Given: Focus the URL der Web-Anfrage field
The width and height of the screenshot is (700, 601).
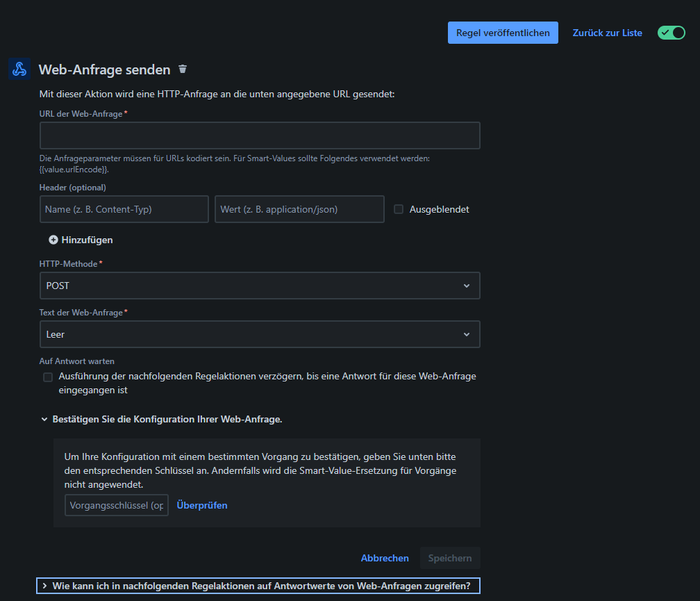Looking at the screenshot, I should pos(260,135).
